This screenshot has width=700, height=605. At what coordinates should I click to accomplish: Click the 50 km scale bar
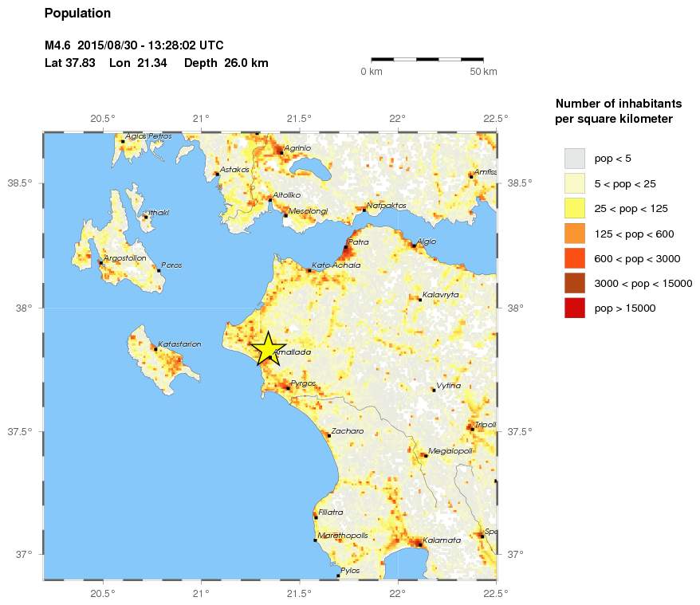[427, 59]
